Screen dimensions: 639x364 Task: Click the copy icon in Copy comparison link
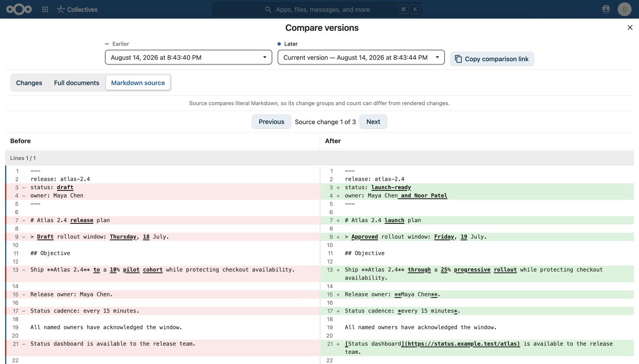[458, 59]
